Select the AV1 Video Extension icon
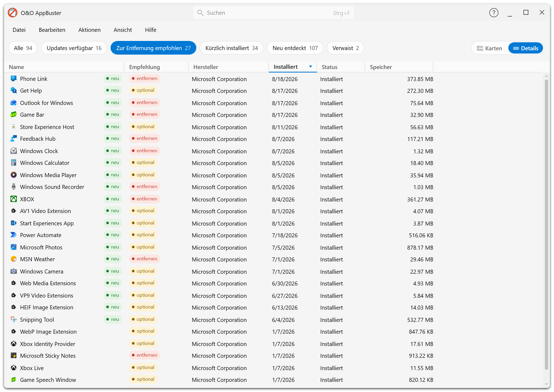 point(14,211)
